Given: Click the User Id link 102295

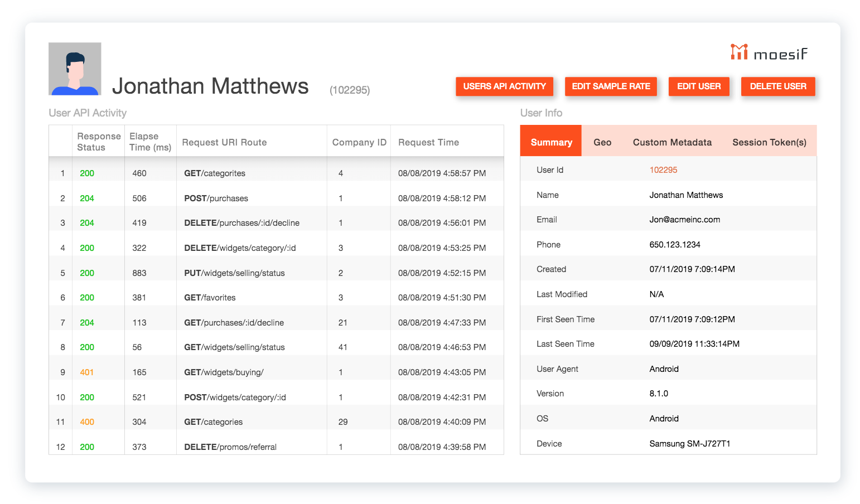Looking at the screenshot, I should [x=663, y=170].
